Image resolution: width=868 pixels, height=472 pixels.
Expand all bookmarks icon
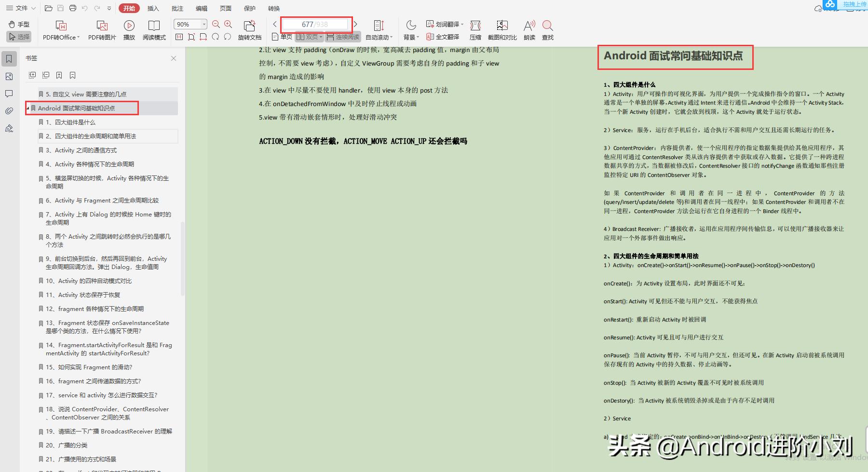[32, 75]
